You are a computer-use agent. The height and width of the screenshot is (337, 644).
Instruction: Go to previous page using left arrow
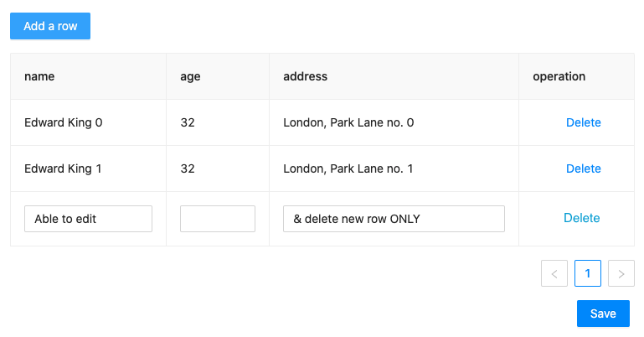pyautogui.click(x=554, y=273)
